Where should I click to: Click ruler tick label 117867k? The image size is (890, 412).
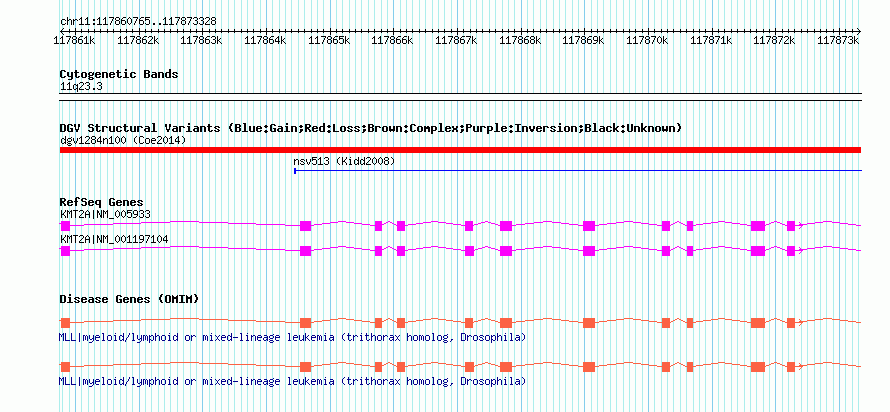pos(456,40)
